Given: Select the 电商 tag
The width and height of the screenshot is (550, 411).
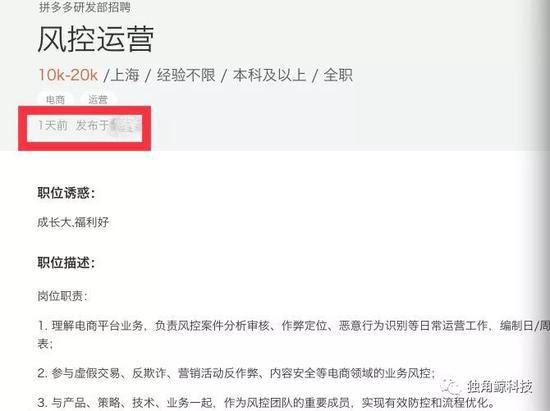Looking at the screenshot, I should tap(55, 100).
